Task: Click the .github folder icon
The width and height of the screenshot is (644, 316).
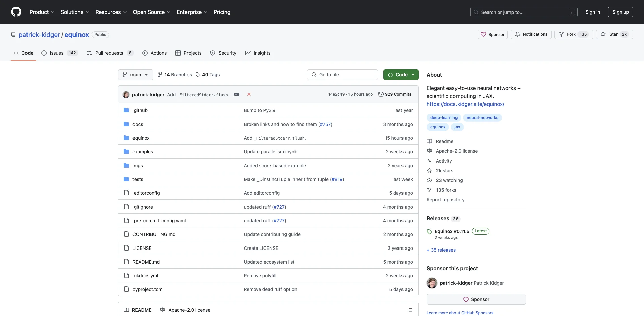Action: coord(126,110)
